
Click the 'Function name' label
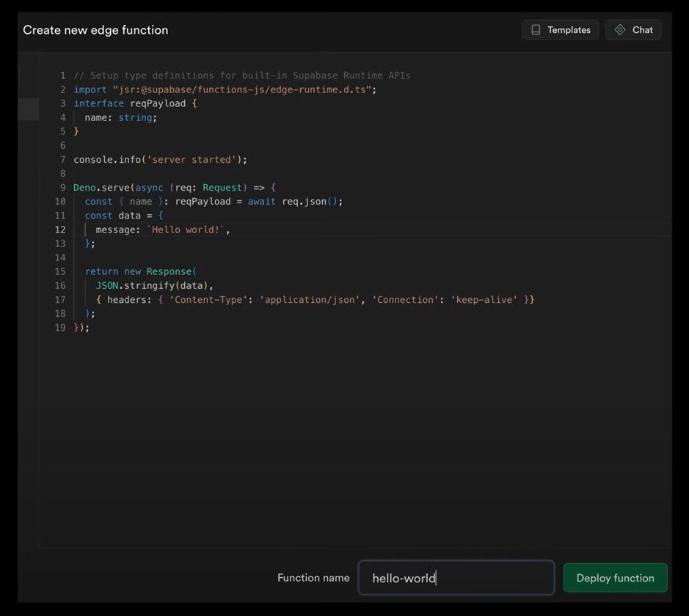pos(313,578)
